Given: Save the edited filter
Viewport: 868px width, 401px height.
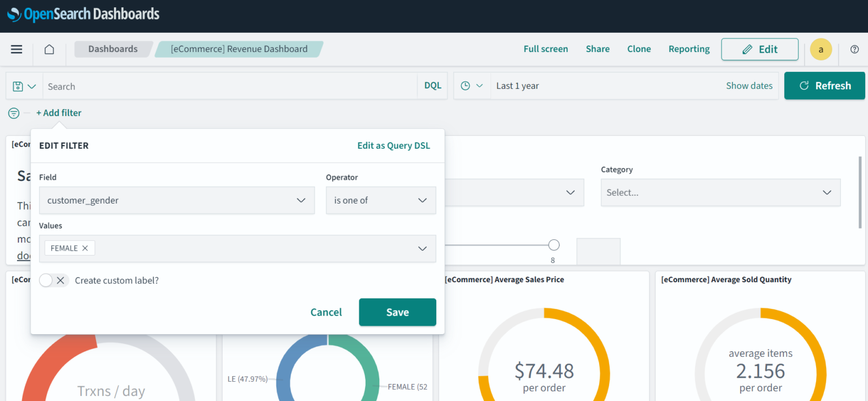Looking at the screenshot, I should coord(397,312).
